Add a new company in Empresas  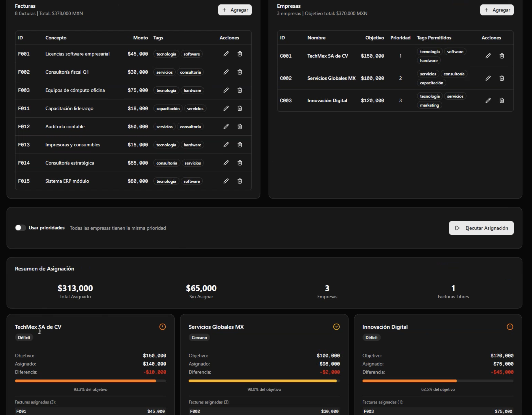click(x=497, y=10)
